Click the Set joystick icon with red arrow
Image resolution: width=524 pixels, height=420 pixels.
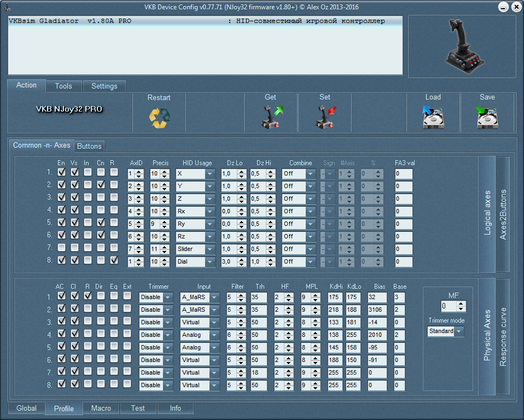coord(325,117)
